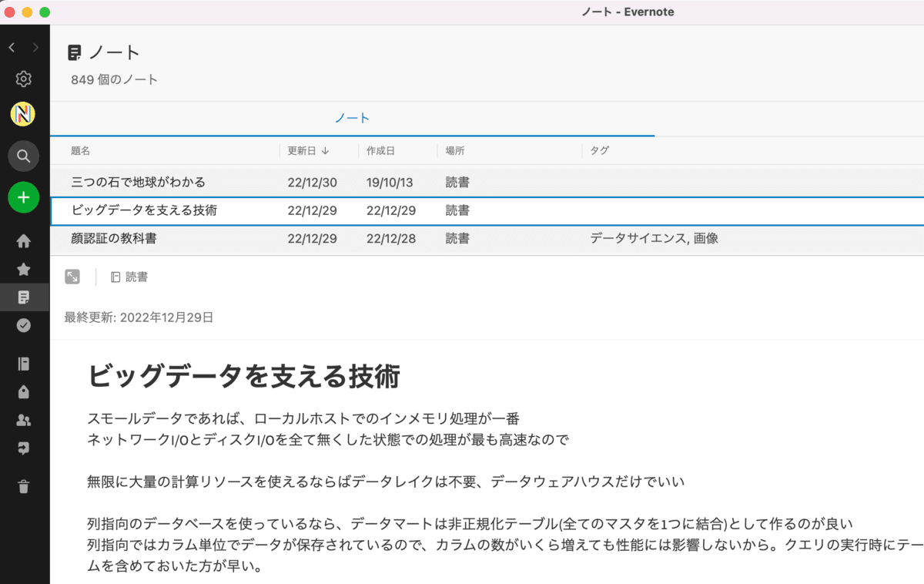Sort by 更新日 column header
This screenshot has height=584, width=924.
click(x=308, y=151)
